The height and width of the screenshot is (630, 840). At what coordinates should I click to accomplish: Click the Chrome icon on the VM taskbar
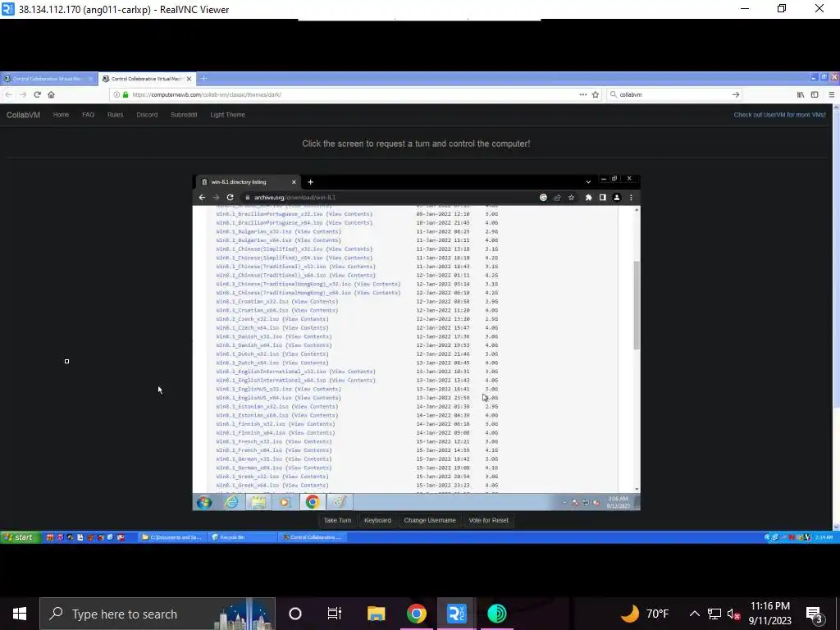coord(313,503)
